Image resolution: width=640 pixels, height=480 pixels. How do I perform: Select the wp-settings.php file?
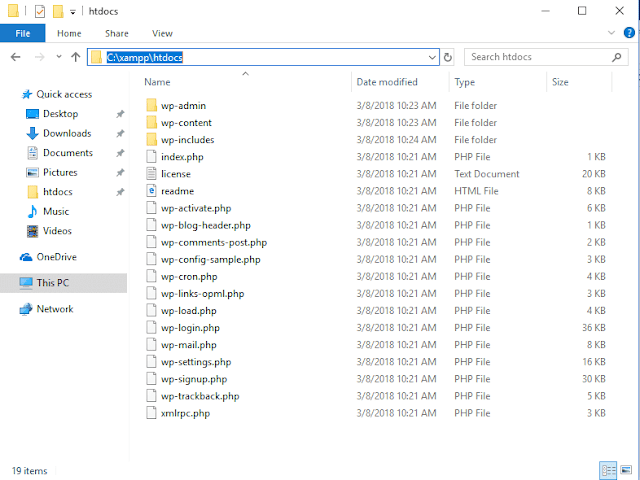(x=196, y=362)
